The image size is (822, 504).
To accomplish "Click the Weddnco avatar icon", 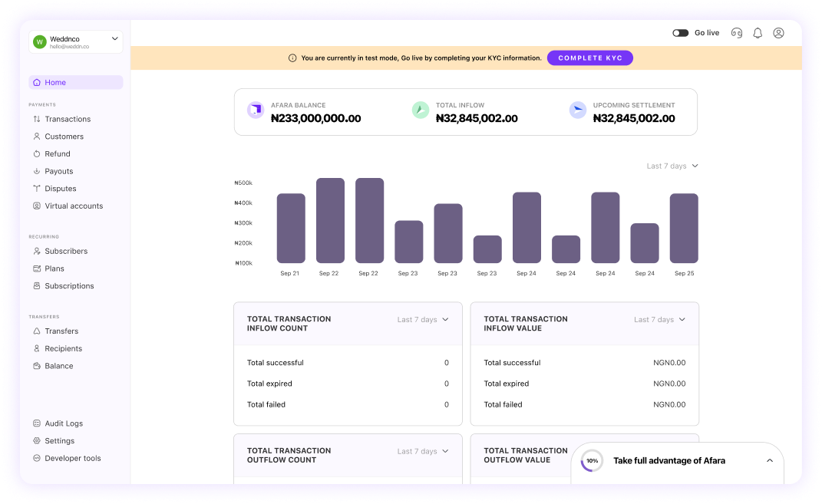I will tap(40, 41).
